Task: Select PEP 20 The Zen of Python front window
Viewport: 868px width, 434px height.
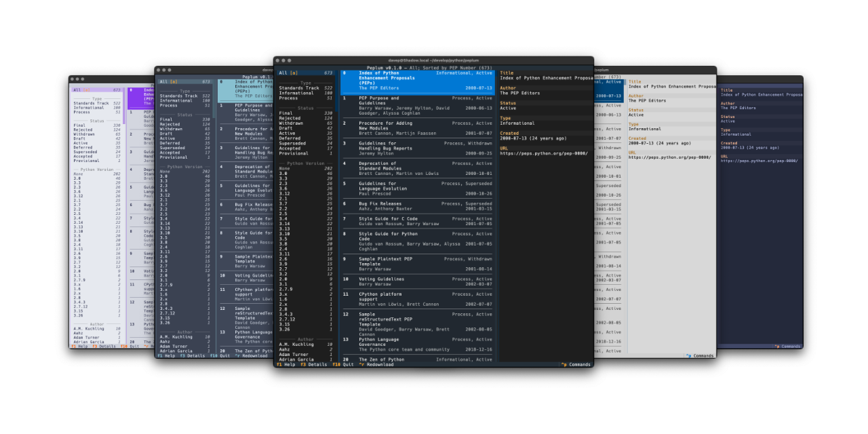Action: pos(417,359)
